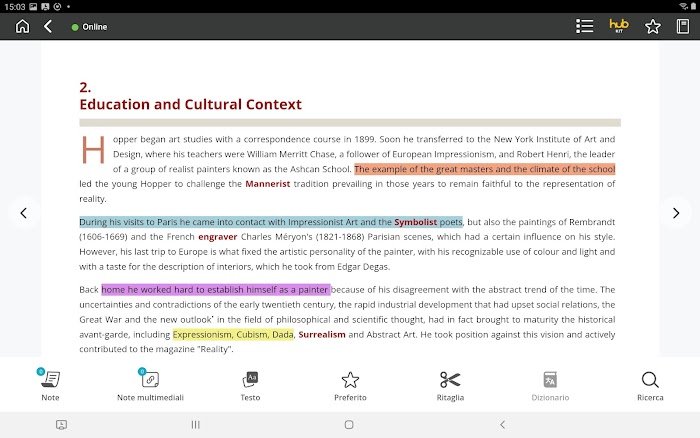Open the Surrealism glossary term
The image size is (700, 438).
tap(322, 334)
